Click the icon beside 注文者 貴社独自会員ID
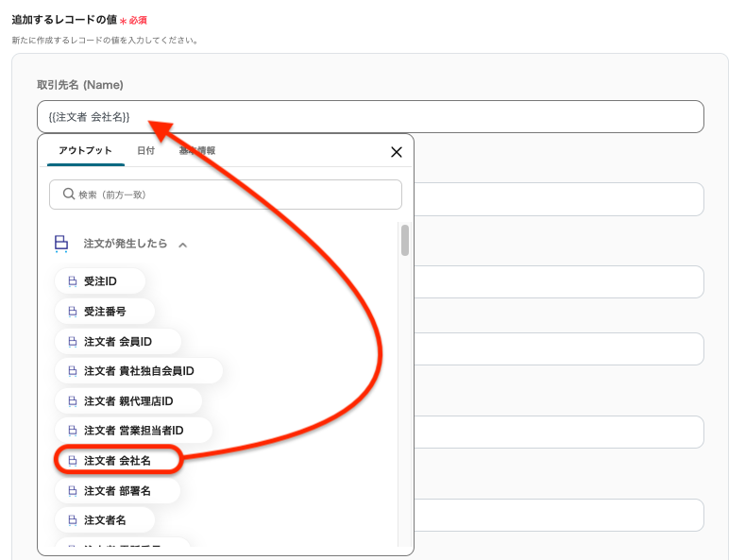 (72, 371)
